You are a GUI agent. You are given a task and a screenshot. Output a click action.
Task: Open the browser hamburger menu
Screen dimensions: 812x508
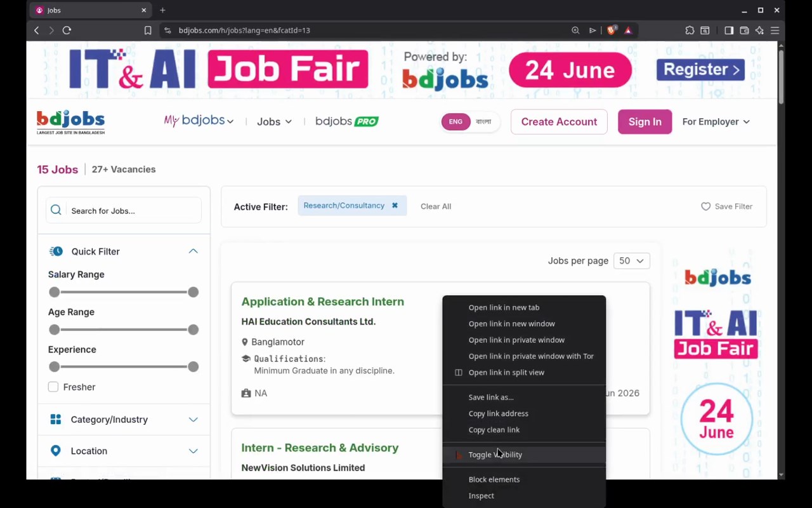pyautogui.click(x=775, y=30)
